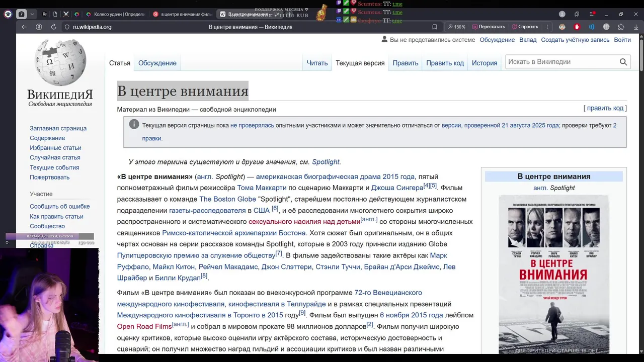
Task: Click the Войти login link
Action: pos(622,40)
